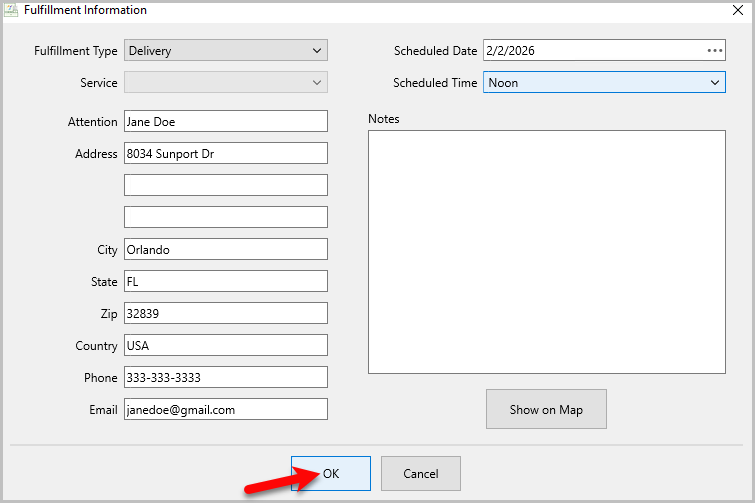Click the Phone field 333-333-3333
755x503 pixels.
pyautogui.click(x=226, y=377)
